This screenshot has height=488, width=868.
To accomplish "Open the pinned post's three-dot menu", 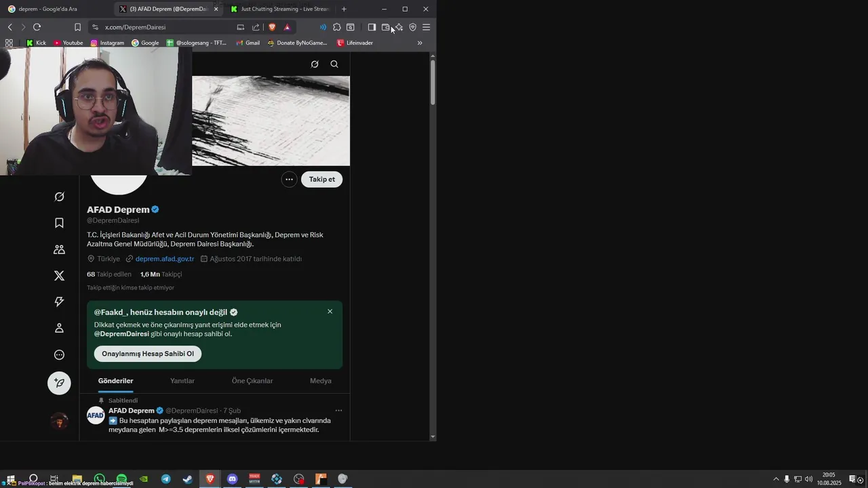I will click(338, 411).
